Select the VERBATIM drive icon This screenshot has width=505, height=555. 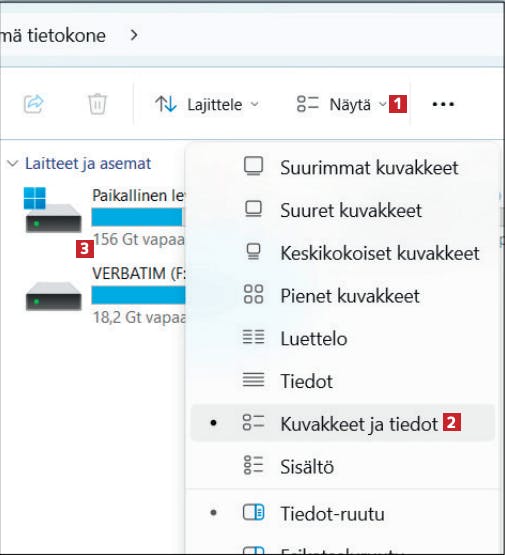pyautogui.click(x=53, y=297)
